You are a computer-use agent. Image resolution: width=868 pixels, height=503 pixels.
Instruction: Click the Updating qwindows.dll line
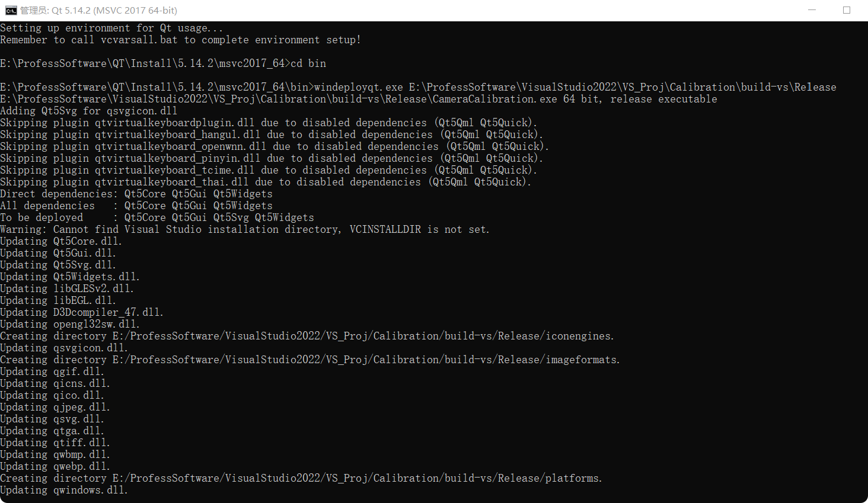coord(62,490)
